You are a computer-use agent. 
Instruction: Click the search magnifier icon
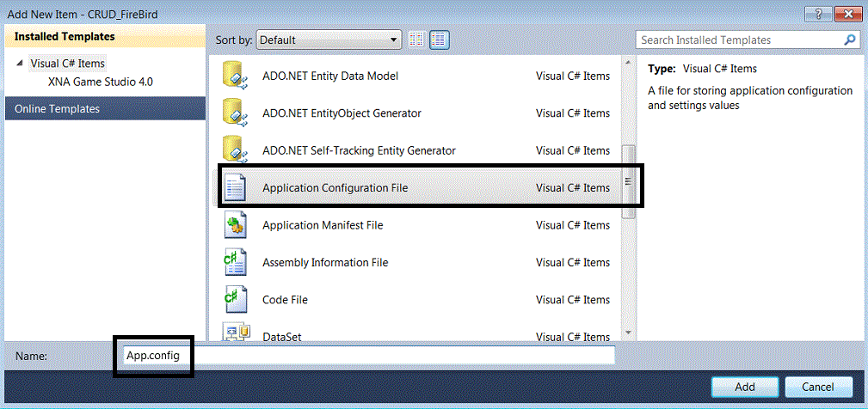(850, 40)
